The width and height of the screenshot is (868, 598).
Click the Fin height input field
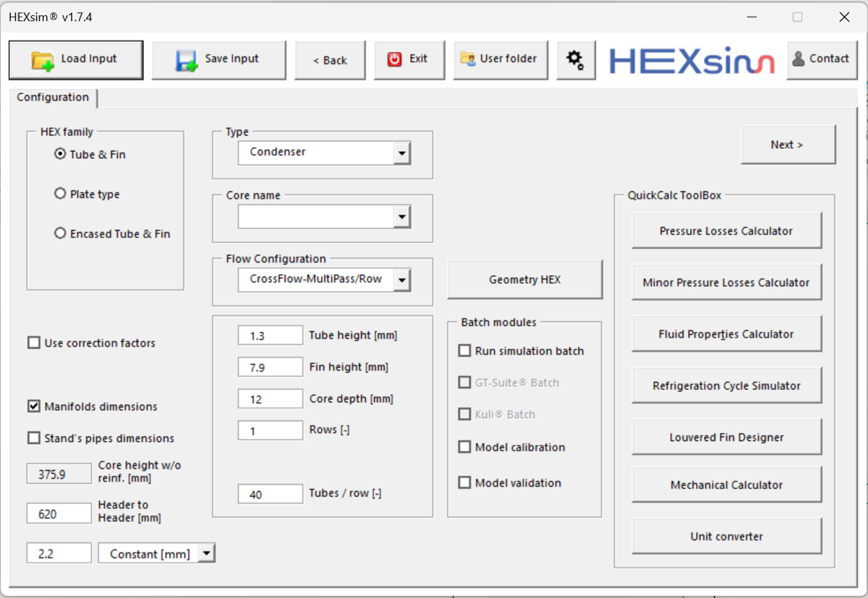pos(270,367)
